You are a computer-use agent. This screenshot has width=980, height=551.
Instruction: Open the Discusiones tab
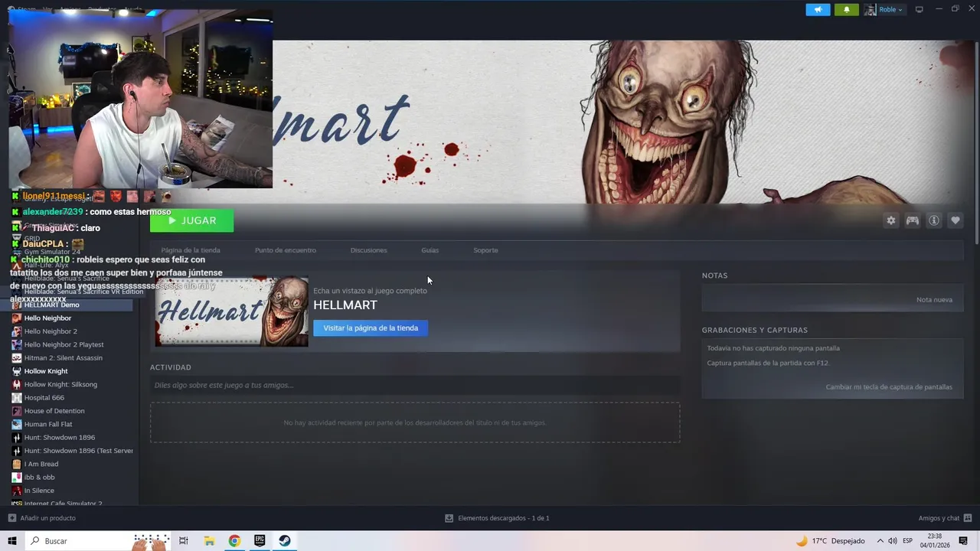(368, 250)
